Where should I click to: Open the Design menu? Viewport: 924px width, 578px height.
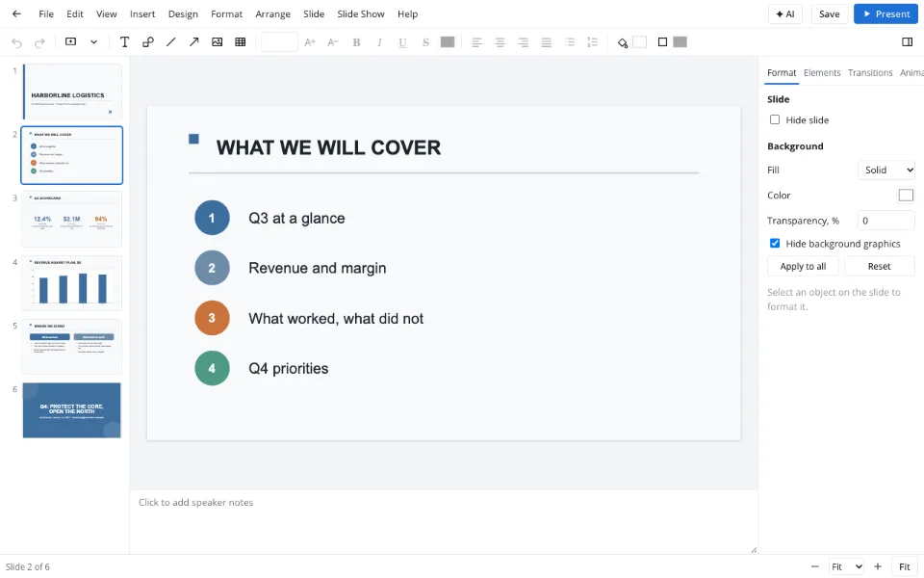coord(183,13)
